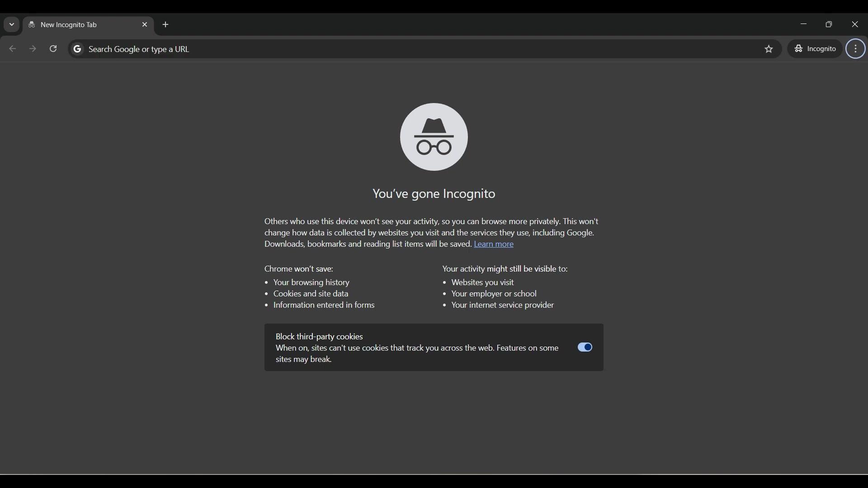Bookmark this tab with the star icon
Screen dimensions: 868x488
coord(769,49)
